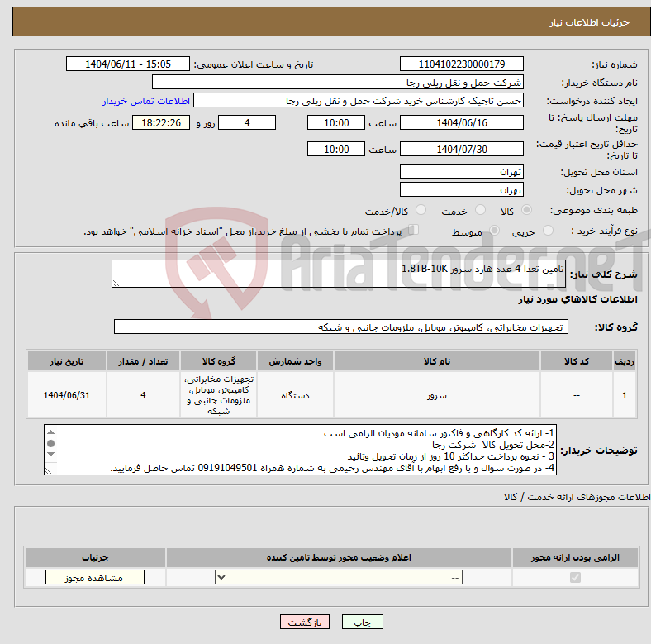Image resolution: width=651 pixels, height=644 pixels.
Task: Click delivery city تهران field
Action: tap(462, 190)
